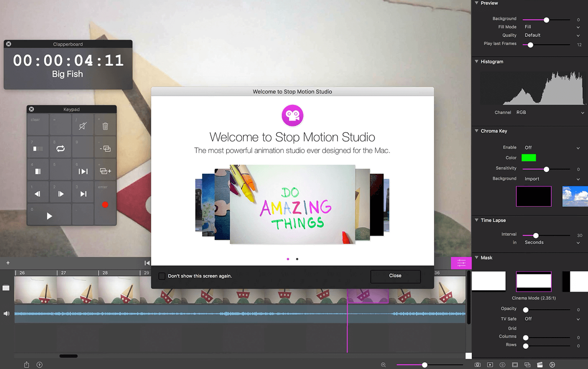Click the Keypad add-frame icon

click(105, 171)
